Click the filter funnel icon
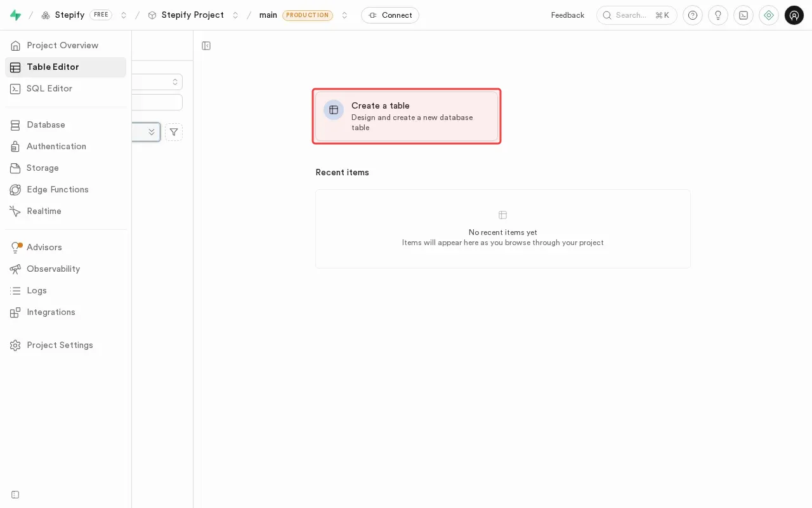This screenshot has height=508, width=812. point(173,132)
